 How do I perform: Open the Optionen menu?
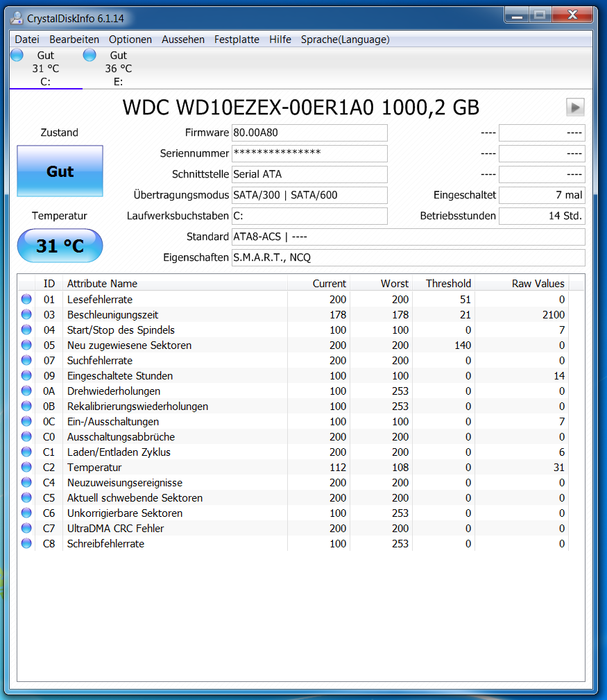(130, 40)
